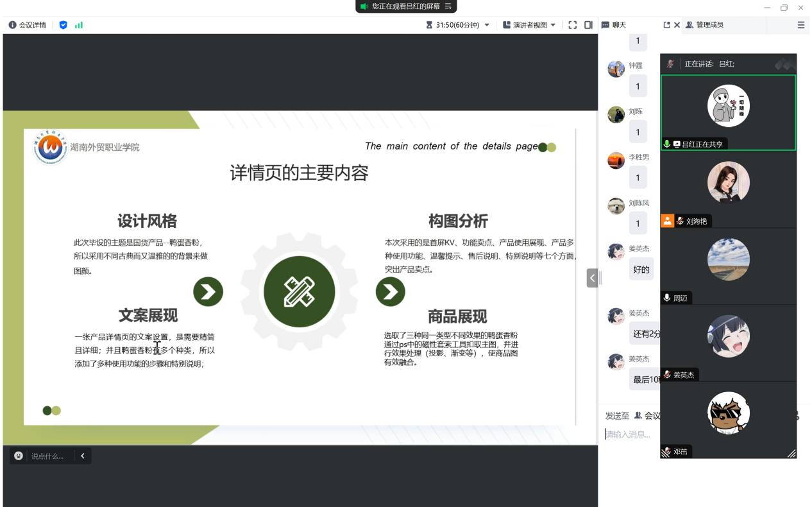Expand the 31:50 meeting timer dropdown
Screen dimensions: 812x507
pyautogui.click(x=487, y=25)
